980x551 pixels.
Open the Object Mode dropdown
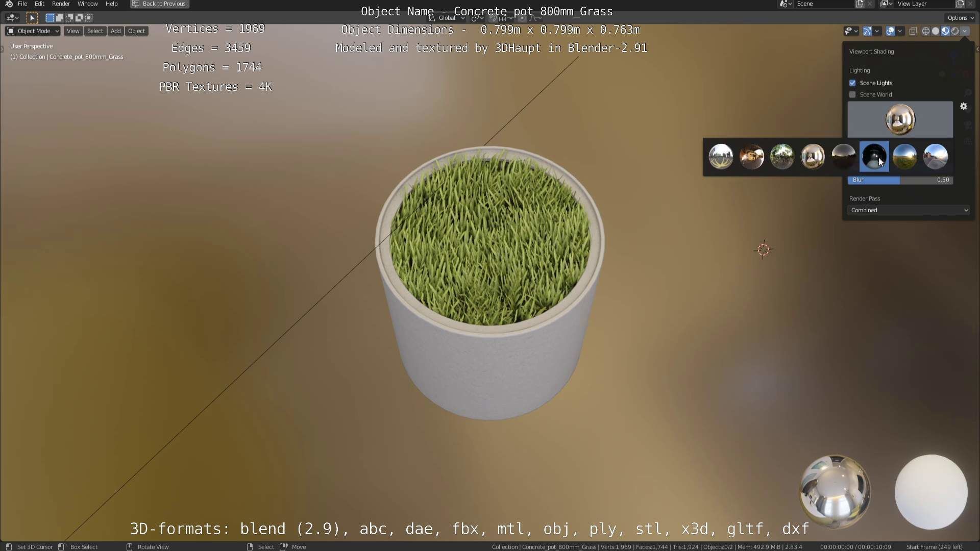(x=33, y=31)
